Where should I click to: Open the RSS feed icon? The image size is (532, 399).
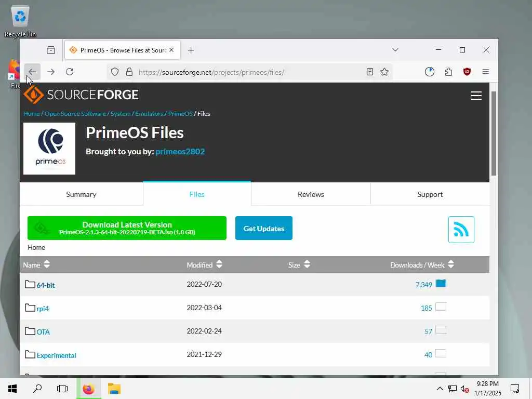461,230
